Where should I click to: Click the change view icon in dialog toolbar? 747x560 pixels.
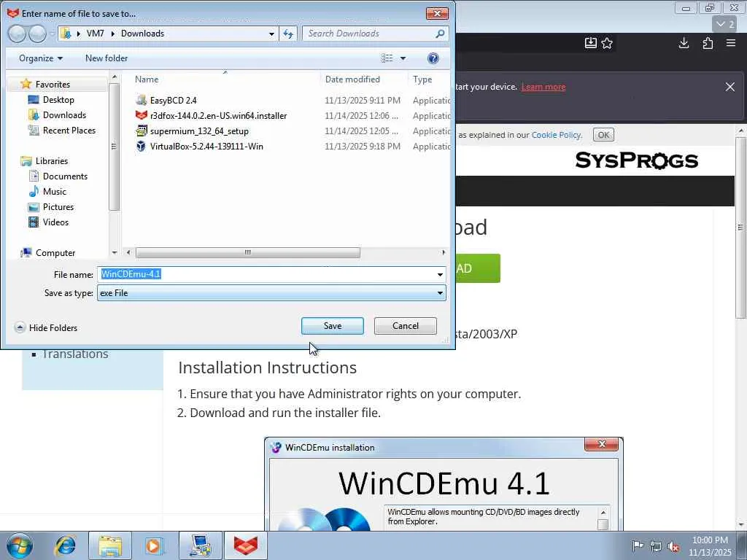[x=387, y=58]
